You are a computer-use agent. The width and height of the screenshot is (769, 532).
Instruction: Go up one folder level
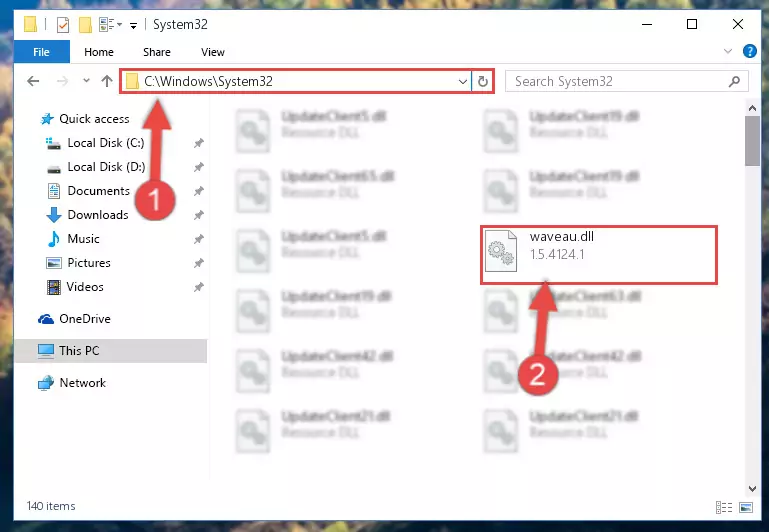pyautogui.click(x=107, y=81)
